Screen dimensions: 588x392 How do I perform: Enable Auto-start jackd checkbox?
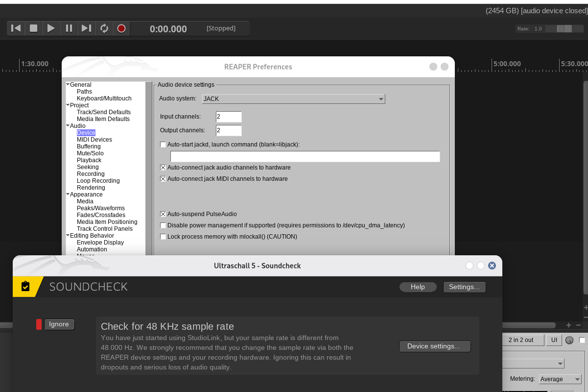pos(163,145)
